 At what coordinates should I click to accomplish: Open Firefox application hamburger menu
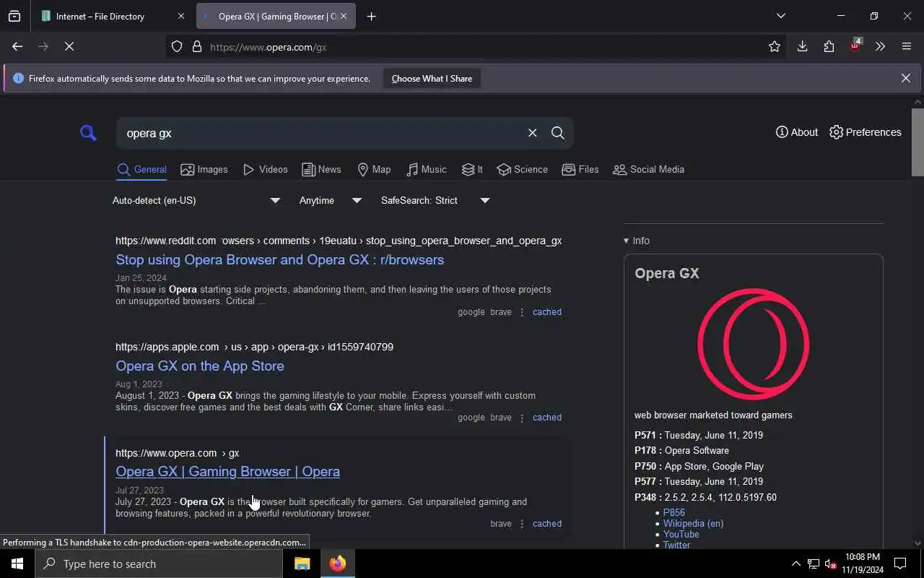click(x=907, y=47)
